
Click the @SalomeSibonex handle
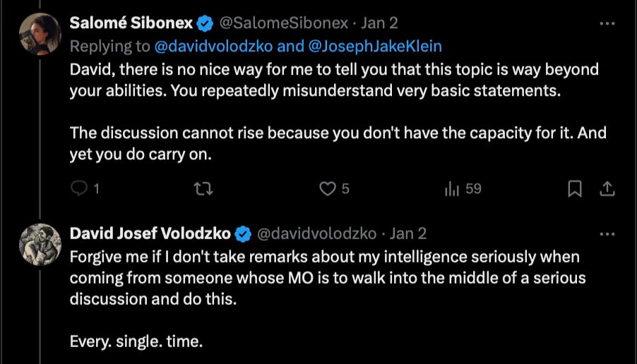(x=284, y=23)
